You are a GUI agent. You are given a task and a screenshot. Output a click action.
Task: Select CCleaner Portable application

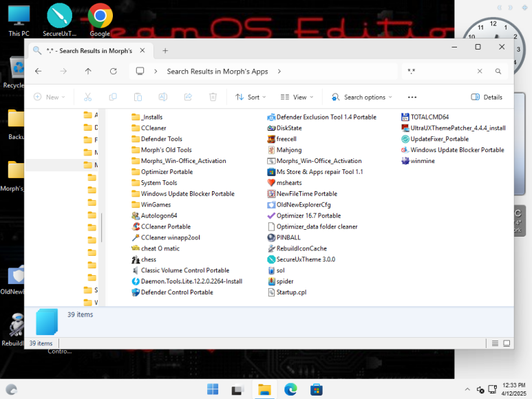(162, 226)
